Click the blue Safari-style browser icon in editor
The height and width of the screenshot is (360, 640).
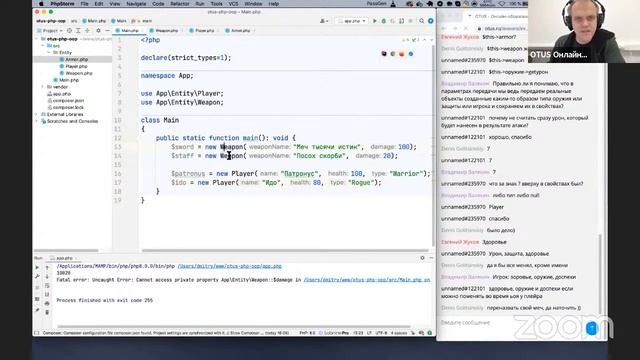click(x=411, y=54)
